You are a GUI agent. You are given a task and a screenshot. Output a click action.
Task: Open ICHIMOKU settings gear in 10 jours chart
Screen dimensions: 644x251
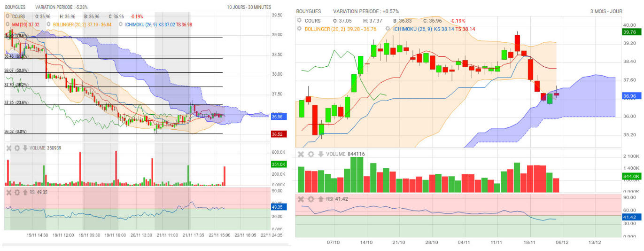coord(121,24)
